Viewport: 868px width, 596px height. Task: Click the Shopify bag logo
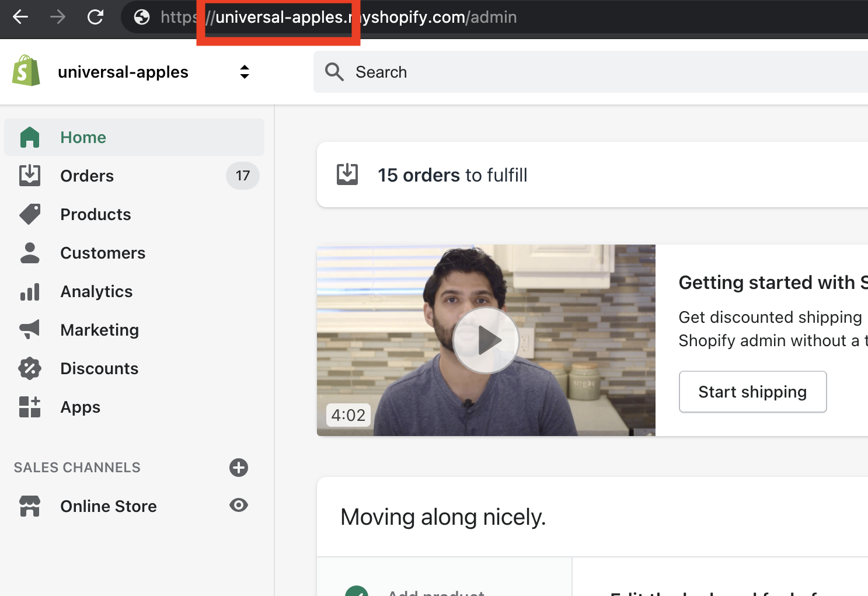(x=26, y=71)
